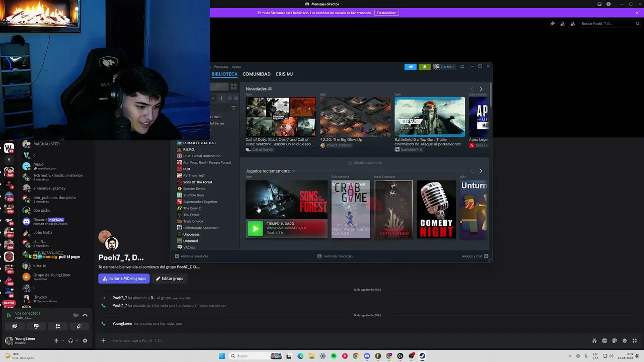Turn on camera in Discord voice panel

click(x=15, y=326)
